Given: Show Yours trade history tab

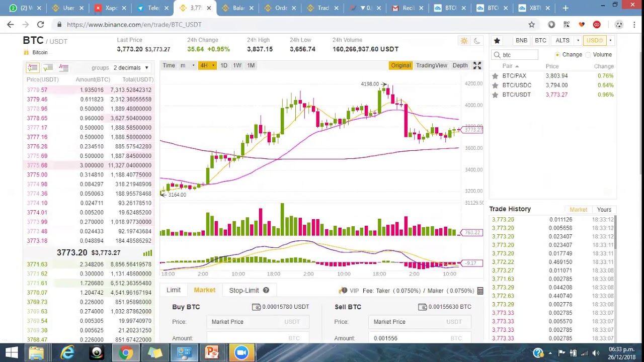Looking at the screenshot, I should coord(604,210).
